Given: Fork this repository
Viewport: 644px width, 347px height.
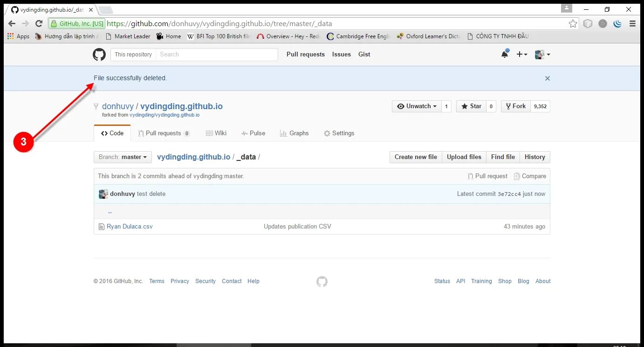Looking at the screenshot, I should point(516,106).
